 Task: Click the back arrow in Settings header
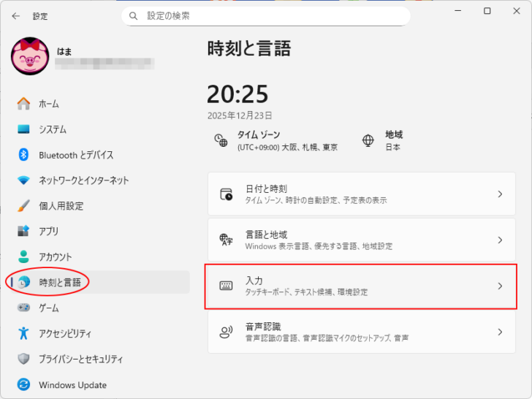coord(15,16)
